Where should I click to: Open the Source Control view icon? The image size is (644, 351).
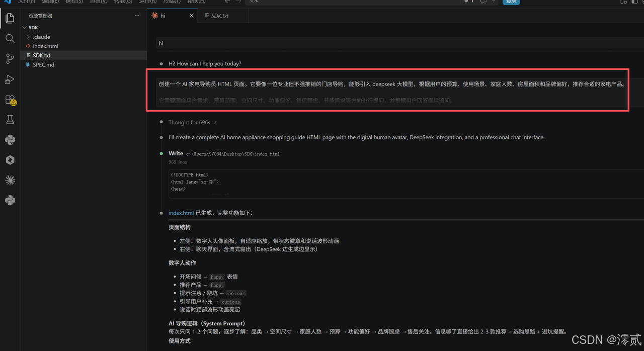[x=10, y=59]
